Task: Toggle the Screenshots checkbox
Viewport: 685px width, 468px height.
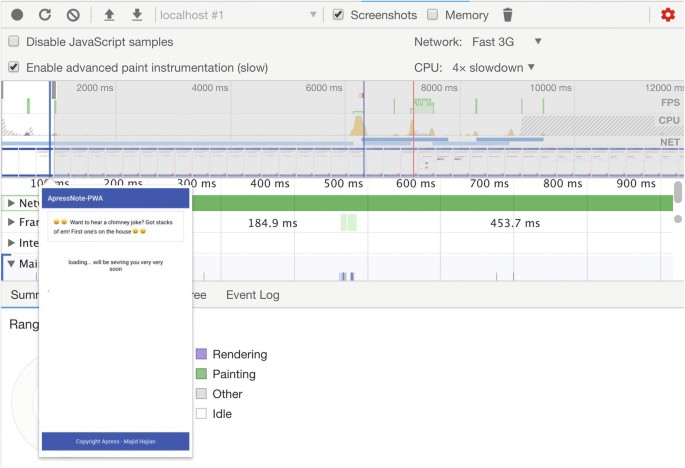Action: [338, 14]
